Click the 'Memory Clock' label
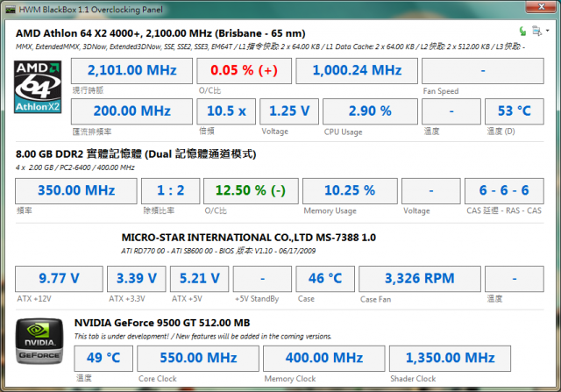Screen dimensions: 561x392 coord(290,379)
